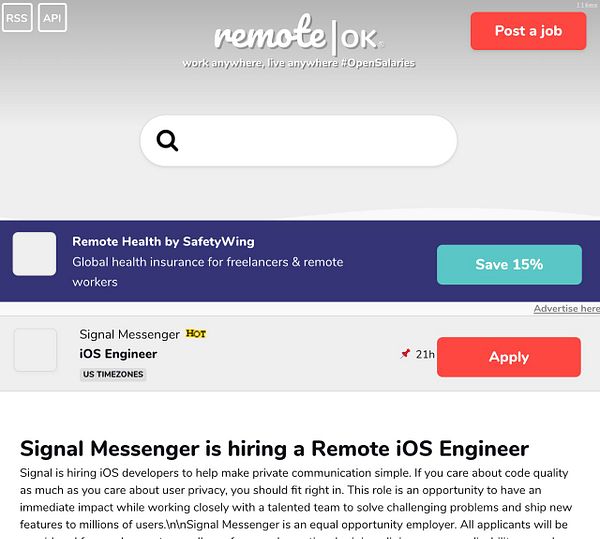Image resolution: width=600 pixels, height=539 pixels.
Task: Select the US TIMEZONES tag
Action: point(113,374)
